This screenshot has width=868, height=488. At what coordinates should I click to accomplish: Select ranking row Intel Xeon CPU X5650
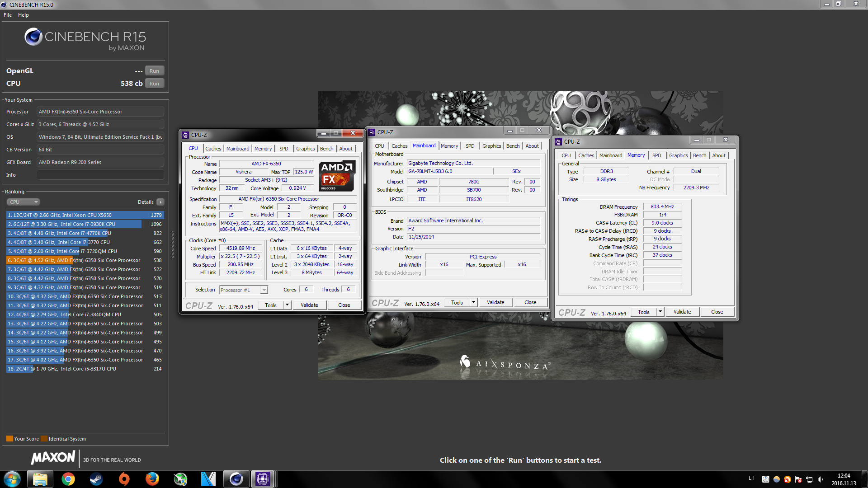tap(85, 215)
